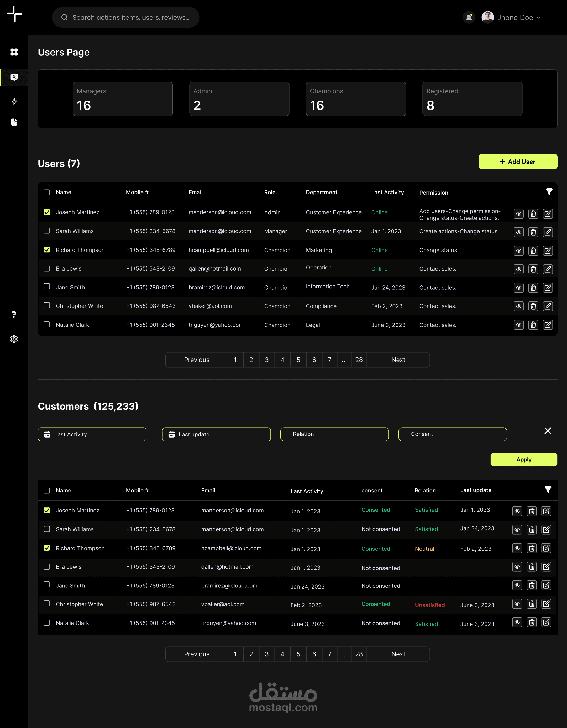Delete Sarah Williams in the Users table
The image size is (567, 728).
tap(533, 232)
